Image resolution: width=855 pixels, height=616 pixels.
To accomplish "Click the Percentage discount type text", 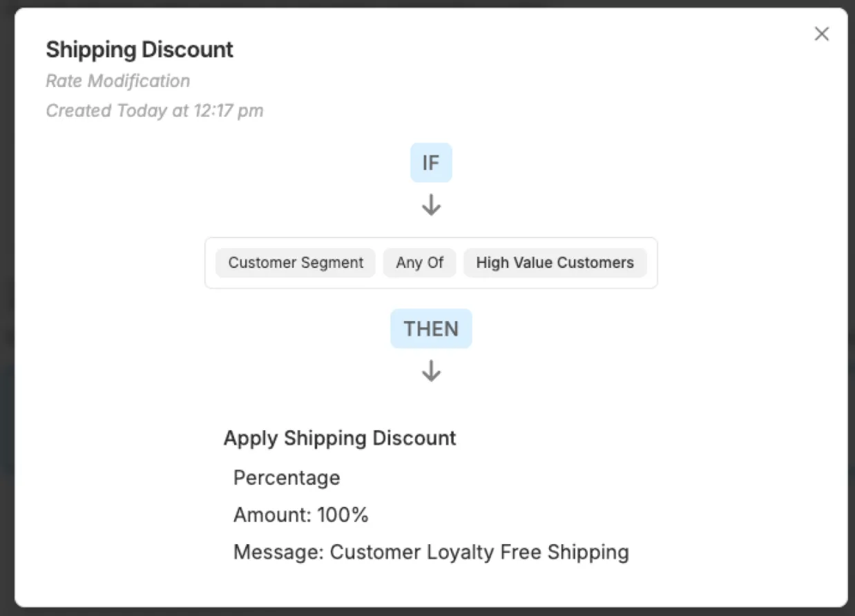I will pos(287,478).
